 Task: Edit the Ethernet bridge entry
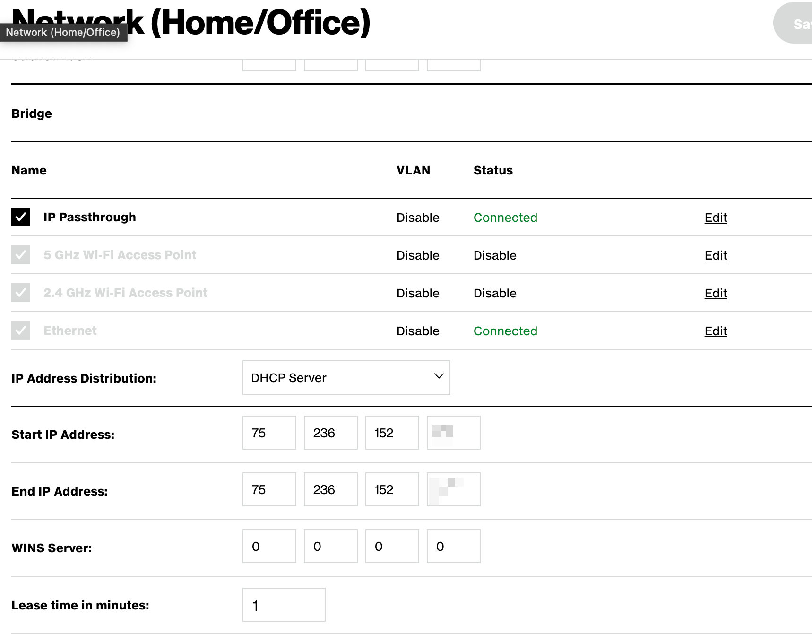715,331
